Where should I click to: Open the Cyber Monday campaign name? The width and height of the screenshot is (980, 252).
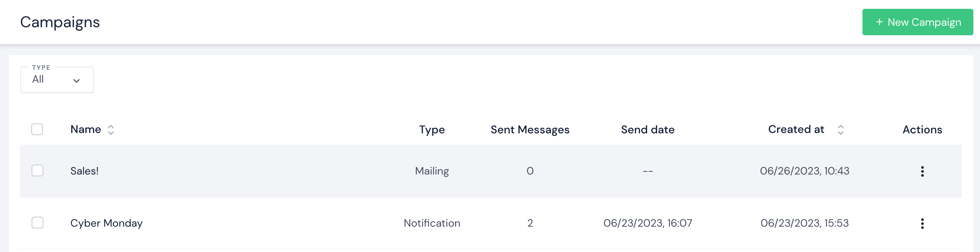click(107, 223)
